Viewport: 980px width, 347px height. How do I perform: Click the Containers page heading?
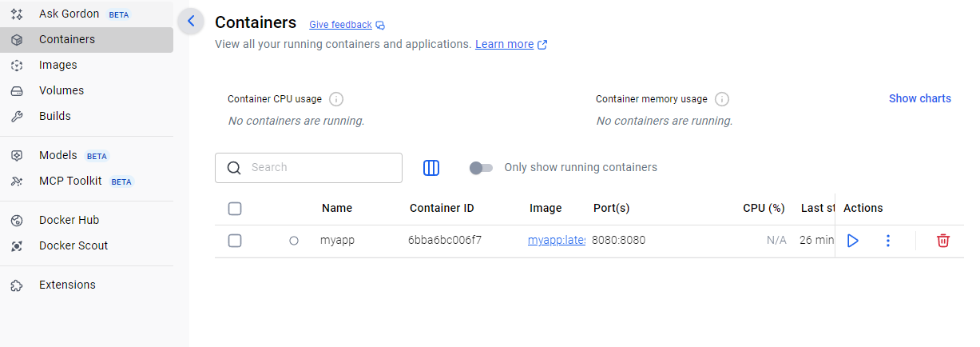point(256,22)
